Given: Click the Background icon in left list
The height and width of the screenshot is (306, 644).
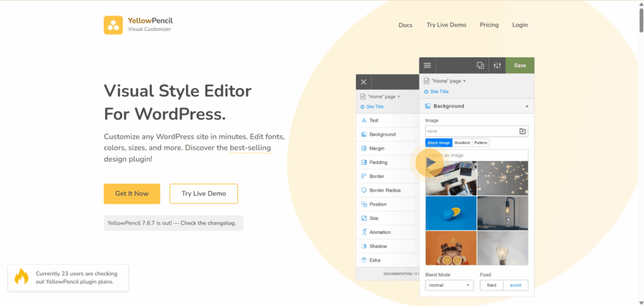Looking at the screenshot, I should click(364, 134).
